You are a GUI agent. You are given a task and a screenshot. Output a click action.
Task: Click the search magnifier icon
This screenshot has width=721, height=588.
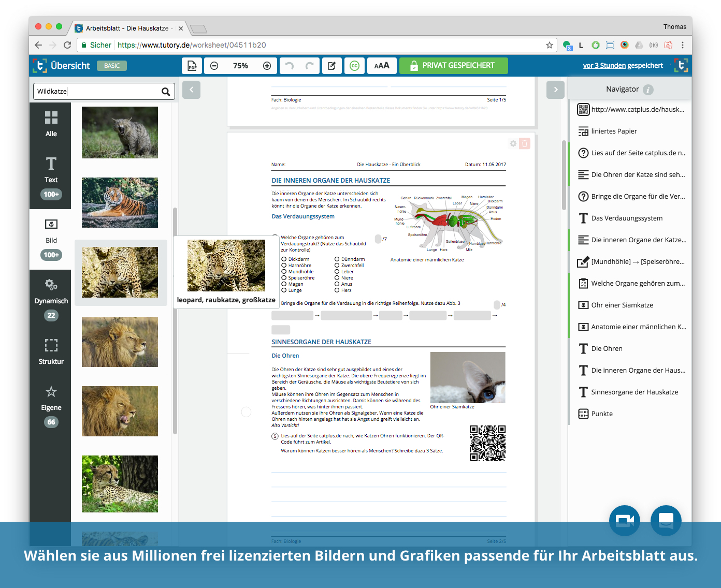click(166, 92)
